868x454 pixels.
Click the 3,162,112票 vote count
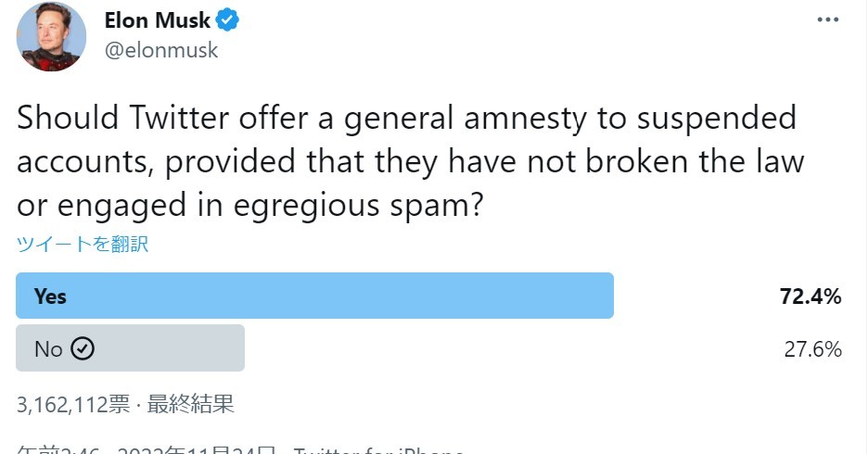coord(75,404)
